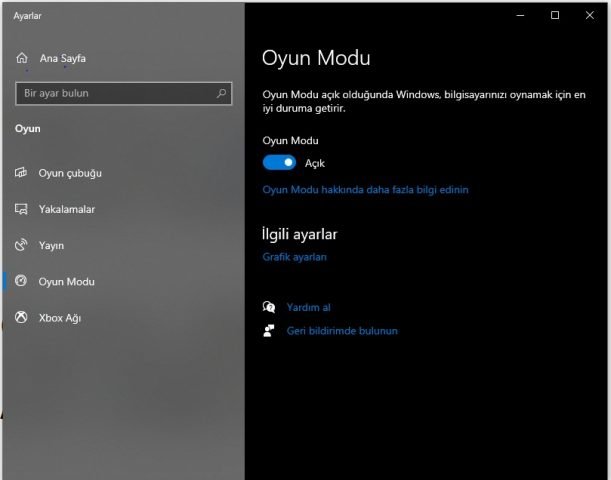Image resolution: width=611 pixels, height=480 pixels.
Task: Click the Yardım al help chat icon
Action: 269,307
